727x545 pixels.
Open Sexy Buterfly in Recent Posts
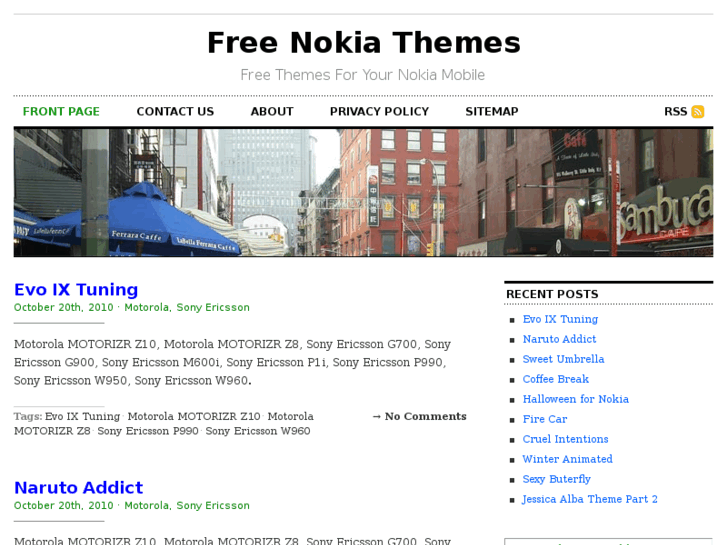coord(556,479)
